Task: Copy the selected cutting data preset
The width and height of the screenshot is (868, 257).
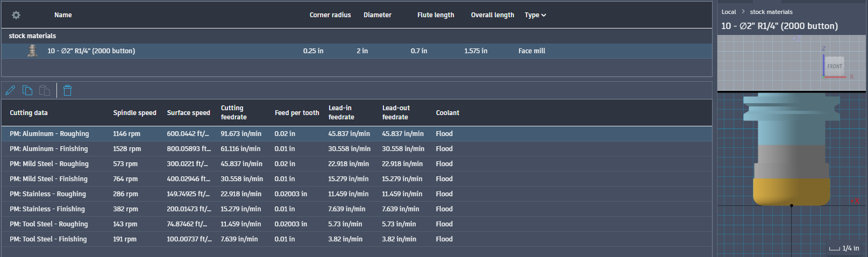Action: (x=27, y=90)
